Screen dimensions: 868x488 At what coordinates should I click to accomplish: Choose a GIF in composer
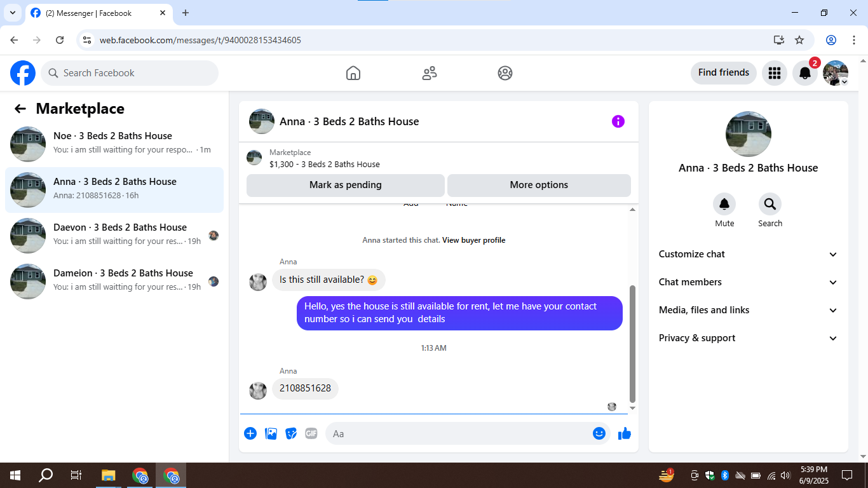click(x=311, y=433)
